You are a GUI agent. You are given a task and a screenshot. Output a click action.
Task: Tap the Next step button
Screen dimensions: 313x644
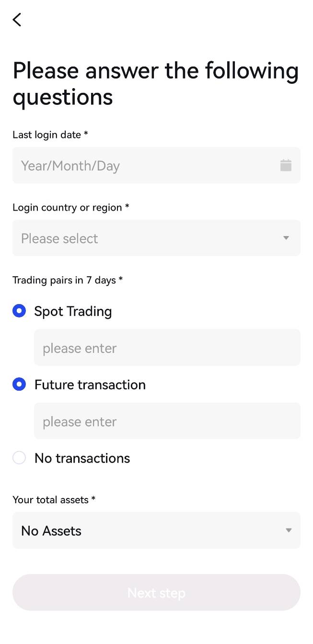point(156,593)
